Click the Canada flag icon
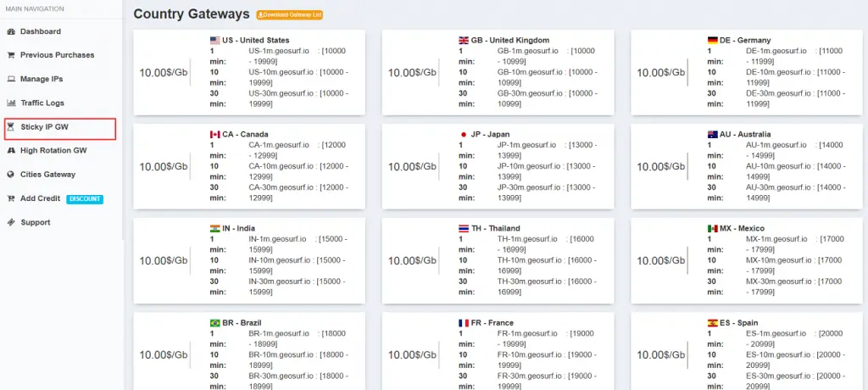Viewport: 868px width, 390px height. pos(214,135)
